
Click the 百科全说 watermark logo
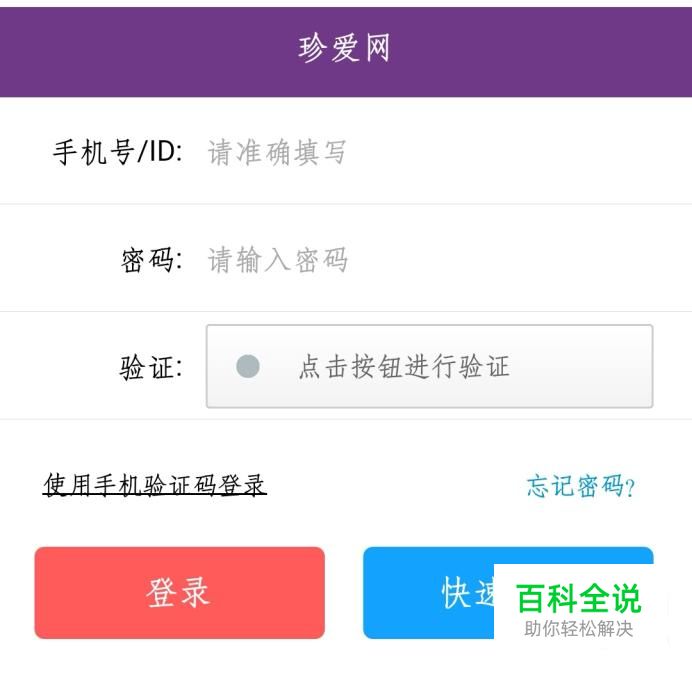578,598
